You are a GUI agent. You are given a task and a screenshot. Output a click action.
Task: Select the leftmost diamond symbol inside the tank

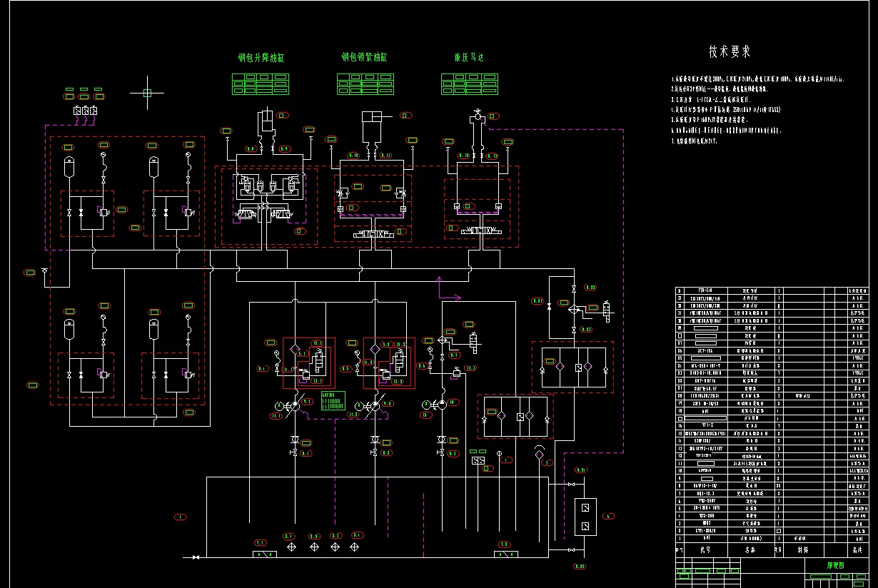[x=291, y=547]
